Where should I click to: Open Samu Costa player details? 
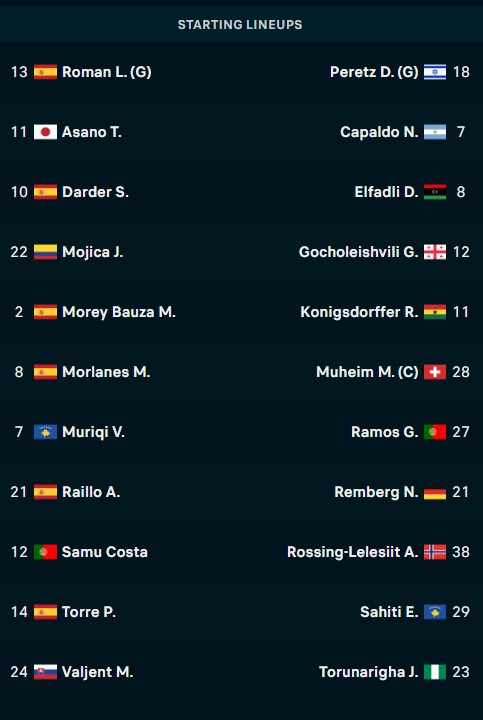105,552
